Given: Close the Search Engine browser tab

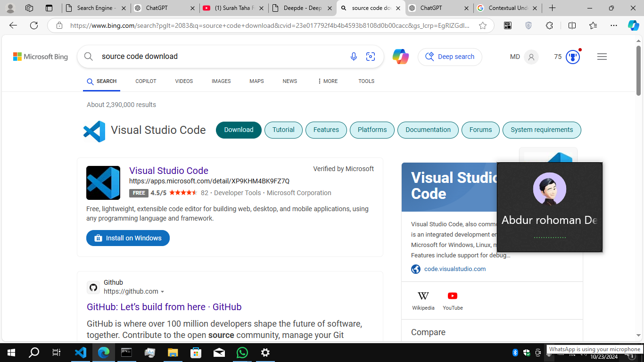Looking at the screenshot, I should [x=124, y=8].
